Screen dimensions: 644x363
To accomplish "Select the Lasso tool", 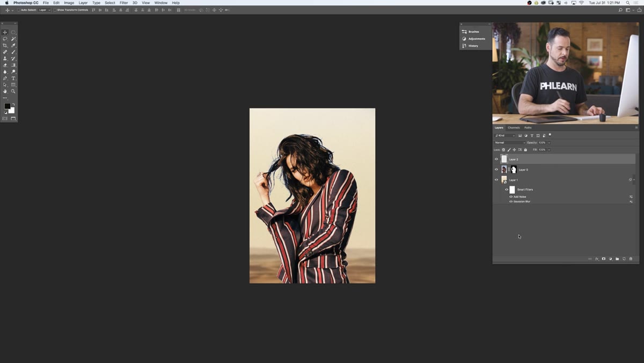I will tap(5, 39).
